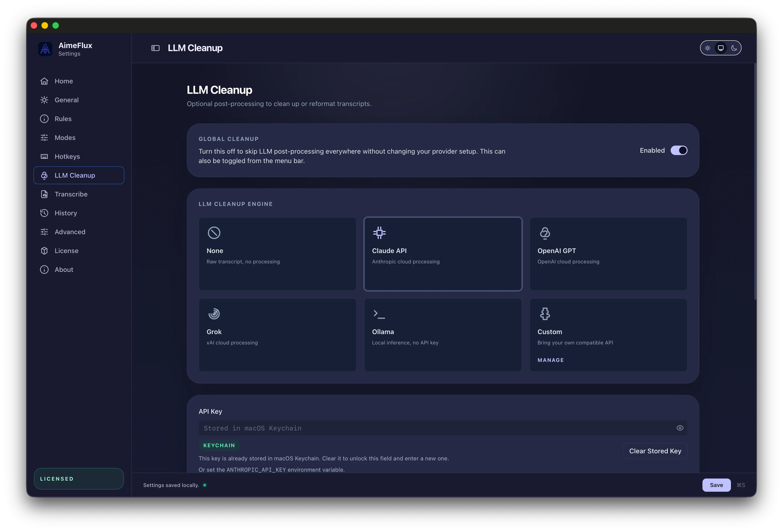783x532 pixels.
Task: Open the About page
Action: (x=79, y=270)
